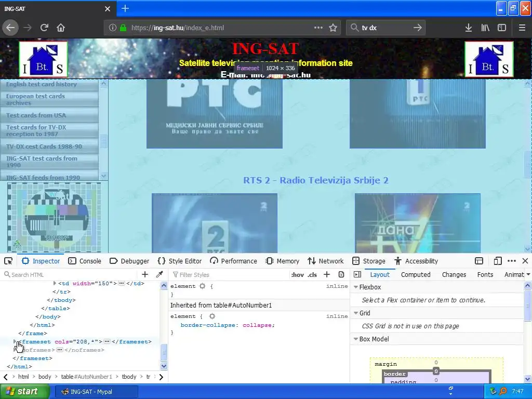
Task: Open the Network tab
Action: (x=326, y=261)
